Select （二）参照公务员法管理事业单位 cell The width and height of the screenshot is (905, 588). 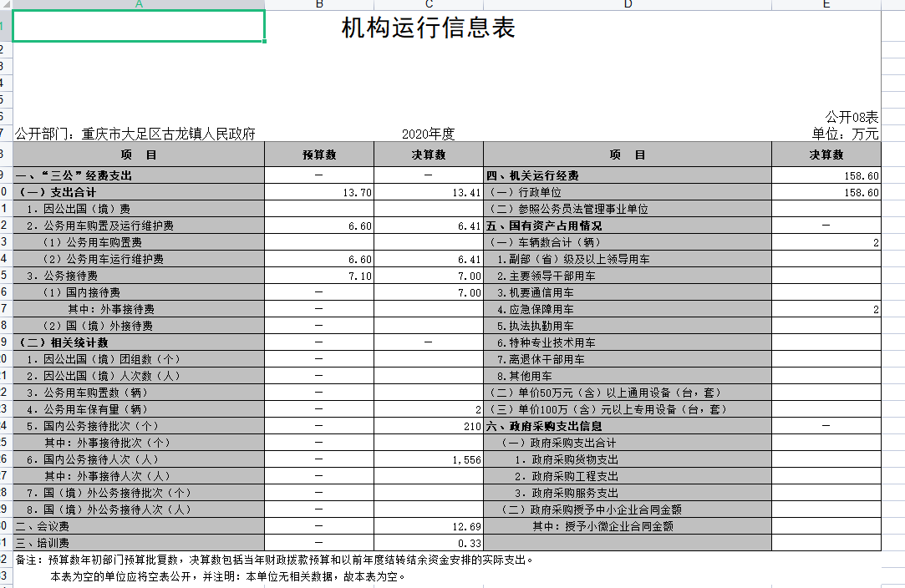[628, 209]
